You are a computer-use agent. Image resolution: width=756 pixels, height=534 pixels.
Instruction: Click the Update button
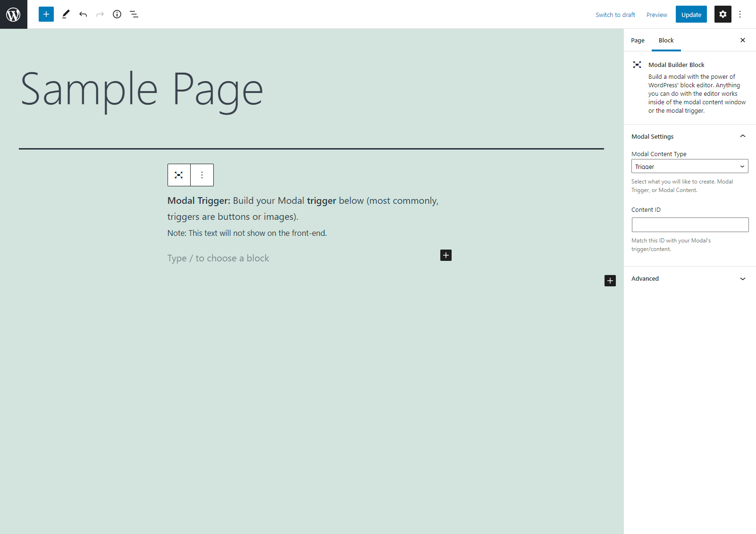click(691, 15)
